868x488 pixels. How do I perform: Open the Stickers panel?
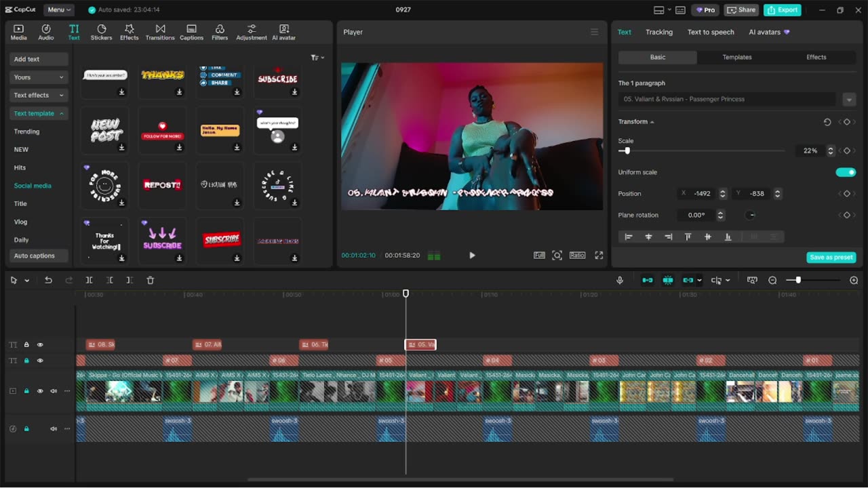[x=101, y=32]
